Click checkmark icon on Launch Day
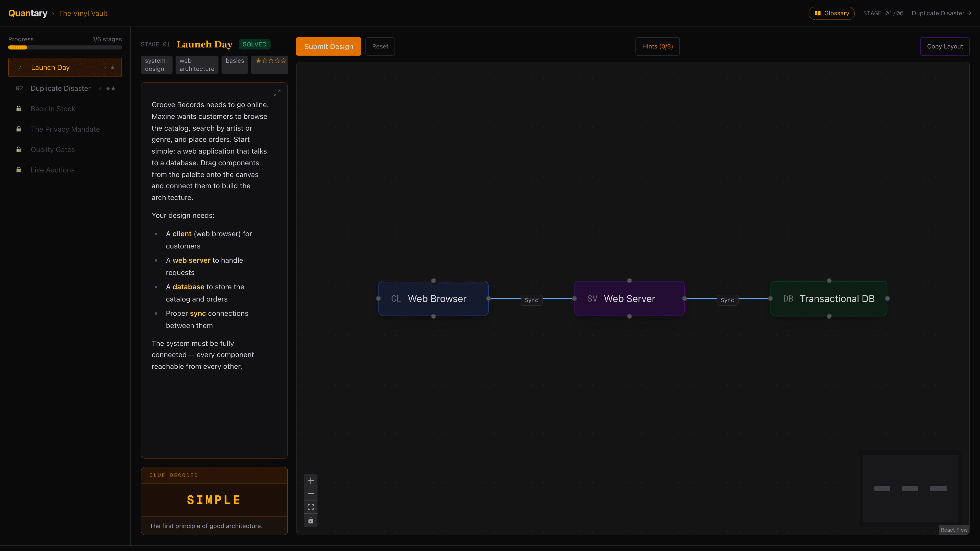Viewport: 980px width, 551px height. pyautogui.click(x=20, y=68)
